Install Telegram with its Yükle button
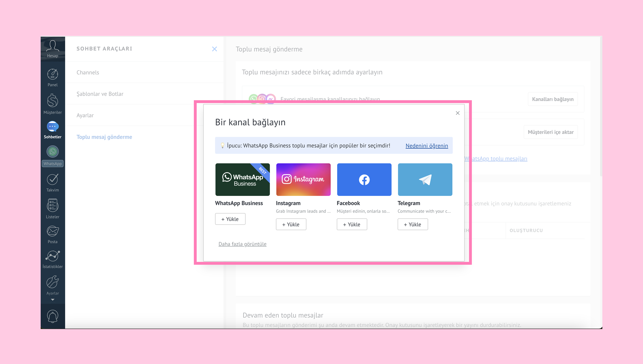This screenshot has height=364, width=643. coord(413,225)
